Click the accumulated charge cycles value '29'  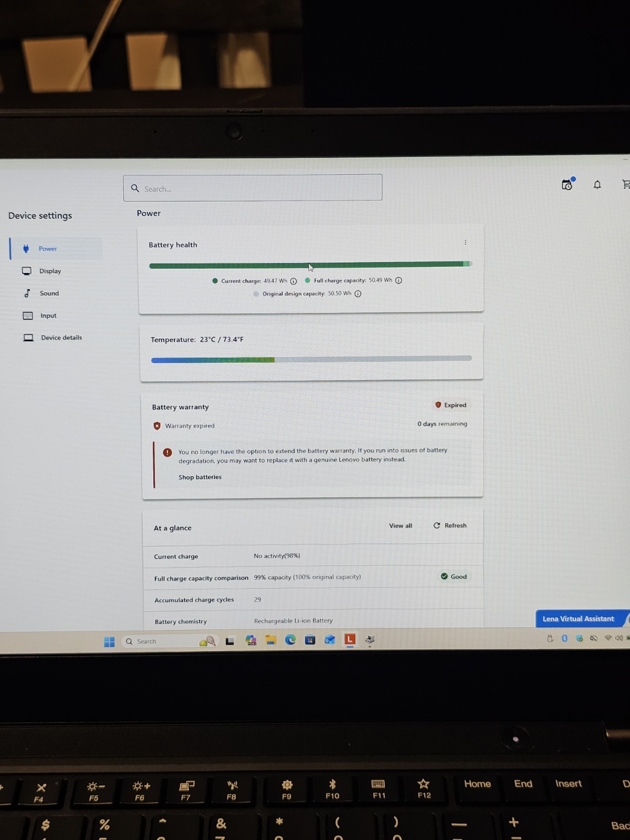coord(257,599)
